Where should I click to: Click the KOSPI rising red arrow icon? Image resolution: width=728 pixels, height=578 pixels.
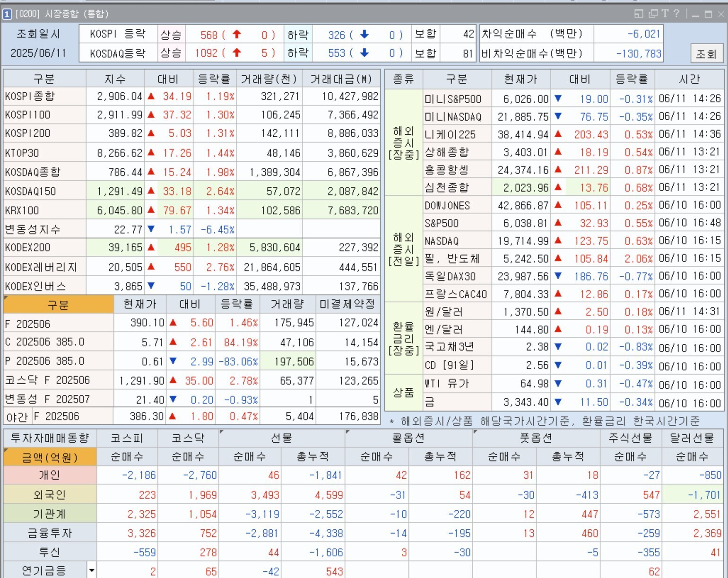(237, 35)
